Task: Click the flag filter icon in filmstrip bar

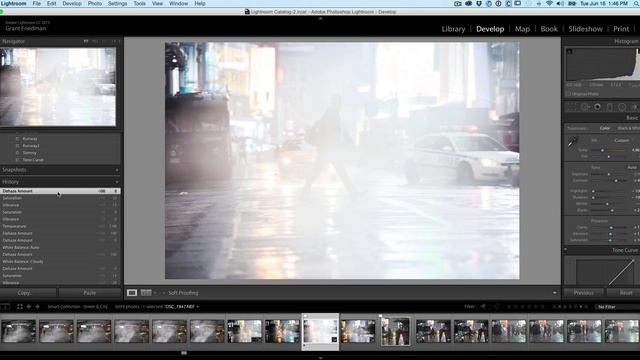Action: pyautogui.click(x=483, y=307)
